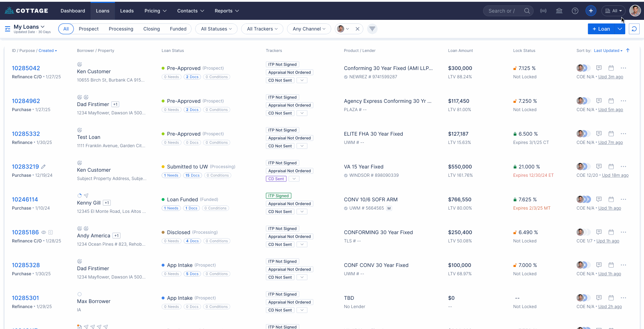Click the +1 co-borrower badge for Andy America
Image resolution: width=644 pixels, height=329 pixels.
[116, 236]
